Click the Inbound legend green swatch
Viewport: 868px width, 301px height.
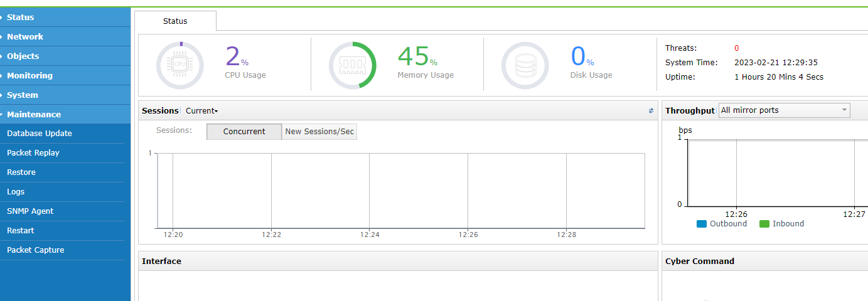coord(764,224)
